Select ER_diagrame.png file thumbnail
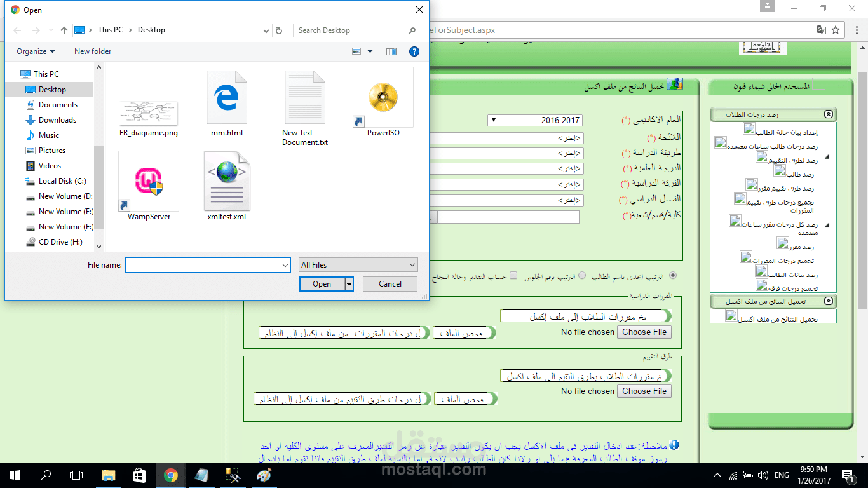This screenshot has width=868, height=488. coord(148,113)
